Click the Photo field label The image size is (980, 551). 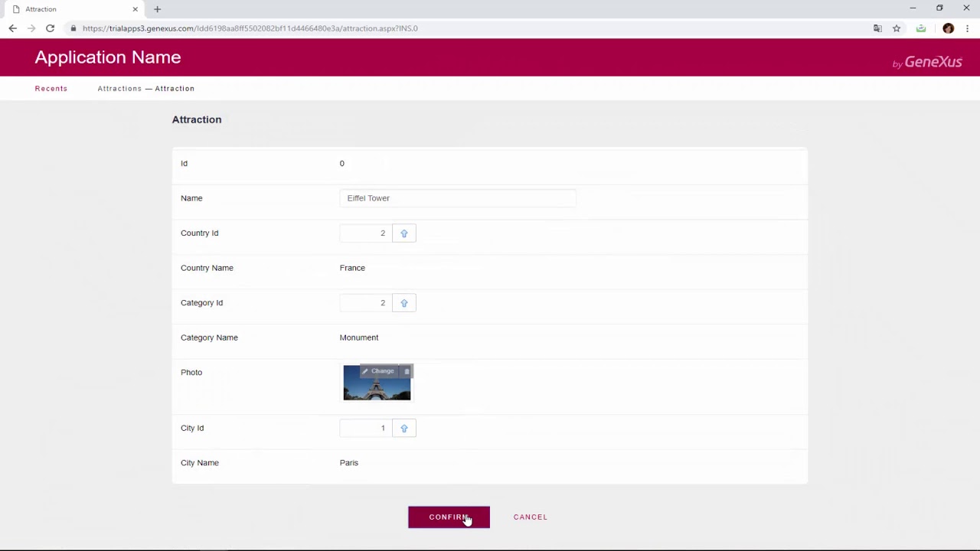click(x=191, y=373)
